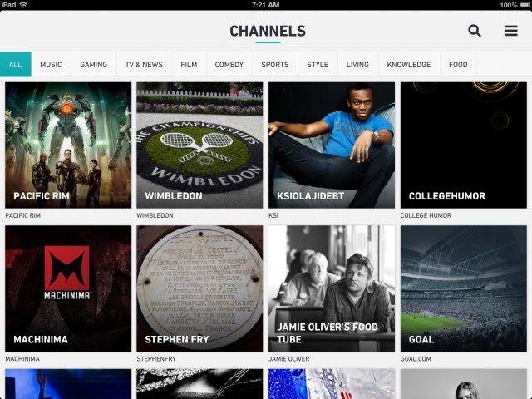Click the JAMIE OLIVER caption text
The height and width of the screenshot is (399, 532).
[x=289, y=358]
